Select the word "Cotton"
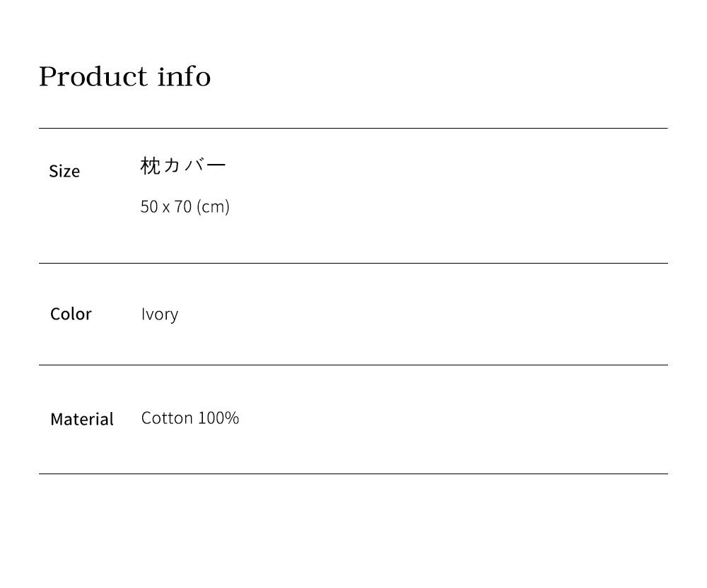Viewport: 707px width, 588px height. click(167, 418)
